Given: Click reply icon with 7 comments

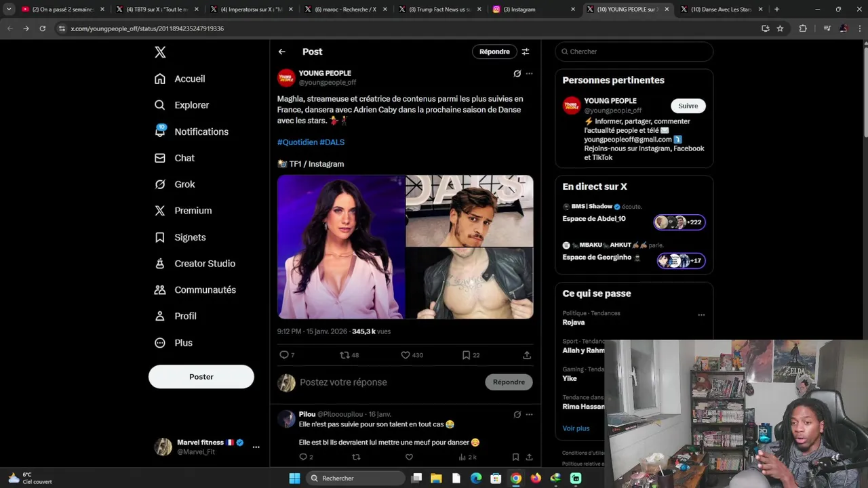Looking at the screenshot, I should click(287, 355).
